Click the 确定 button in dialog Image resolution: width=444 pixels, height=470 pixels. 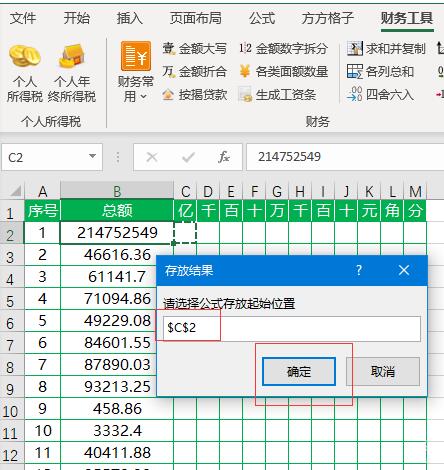[299, 372]
